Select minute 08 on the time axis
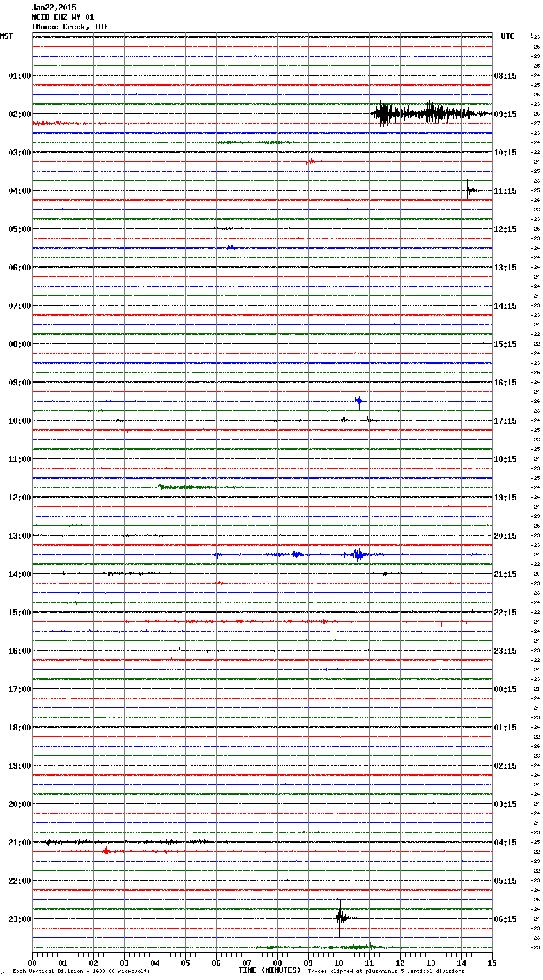Image resolution: width=543 pixels, height=980 pixels. click(277, 963)
